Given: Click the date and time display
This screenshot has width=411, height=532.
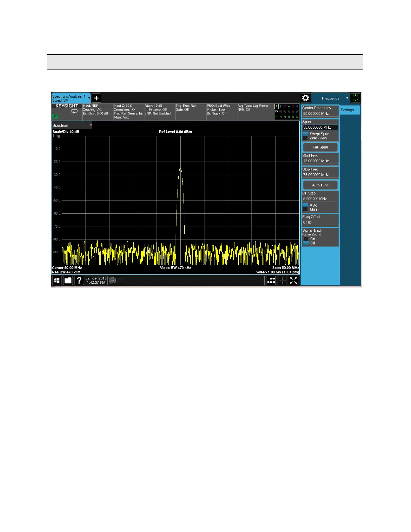Looking at the screenshot, I should pos(96,280).
